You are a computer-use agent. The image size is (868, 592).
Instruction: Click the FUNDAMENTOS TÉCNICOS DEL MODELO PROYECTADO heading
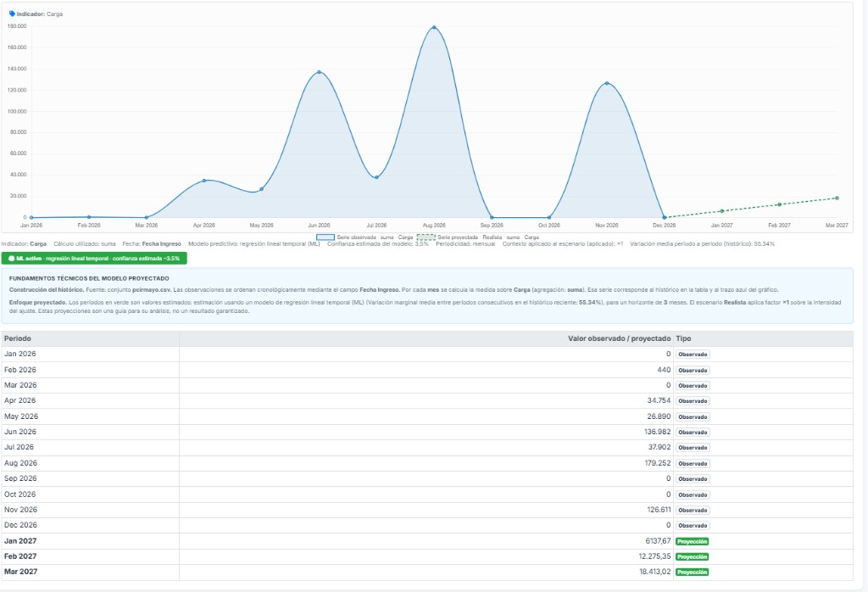pos(89,278)
